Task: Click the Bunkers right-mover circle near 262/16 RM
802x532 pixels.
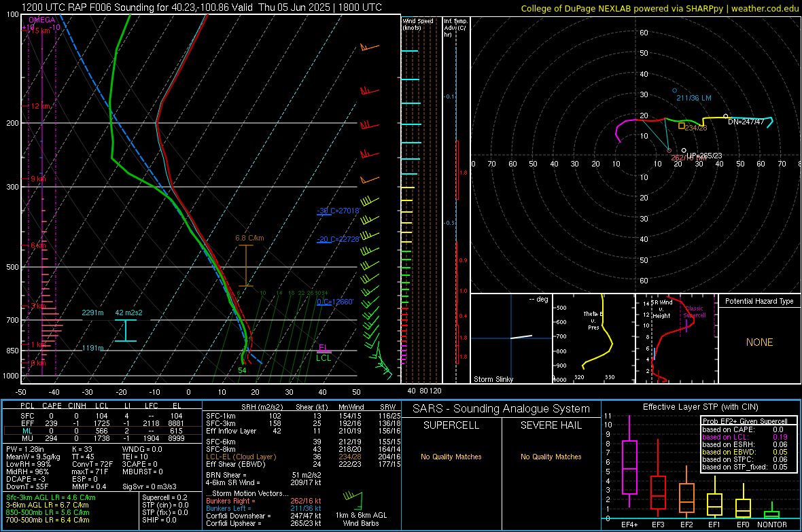Action: (669, 150)
